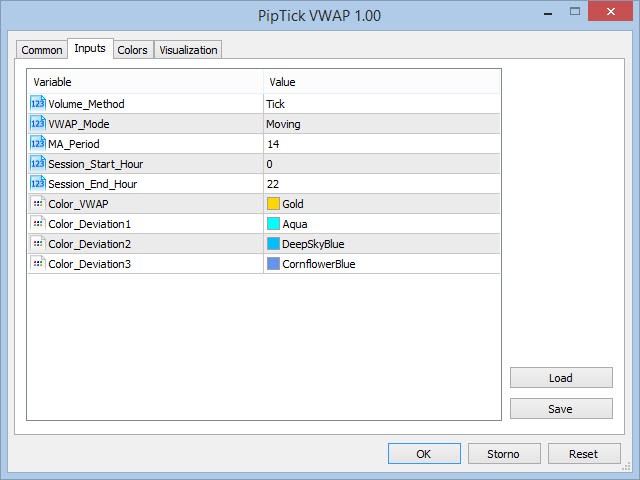
Task: Maximize the PipTick VWAP dialog window
Action: coord(575,11)
